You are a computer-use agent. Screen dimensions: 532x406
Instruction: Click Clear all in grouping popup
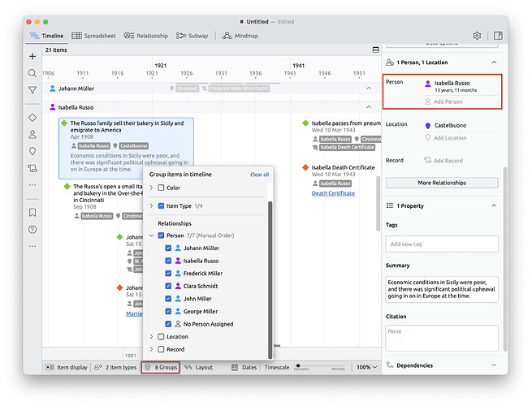pyautogui.click(x=260, y=175)
